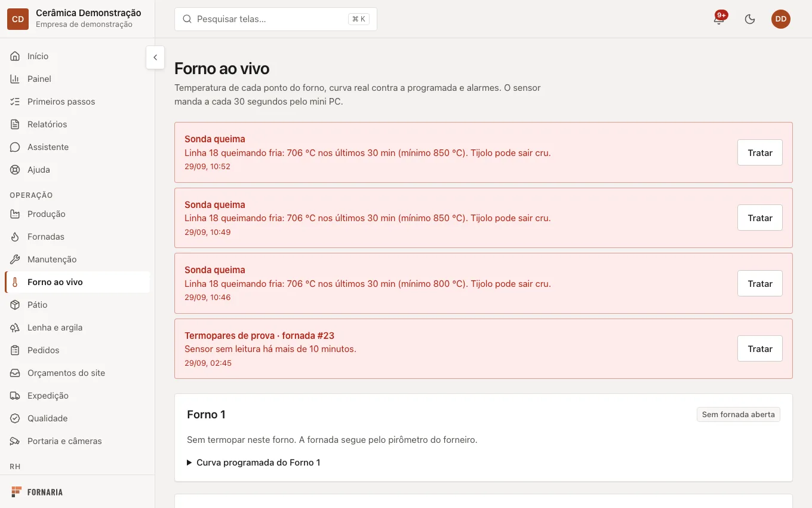812x508 pixels.
Task: Click the Manutenção wrench icon
Action: [x=16, y=259]
